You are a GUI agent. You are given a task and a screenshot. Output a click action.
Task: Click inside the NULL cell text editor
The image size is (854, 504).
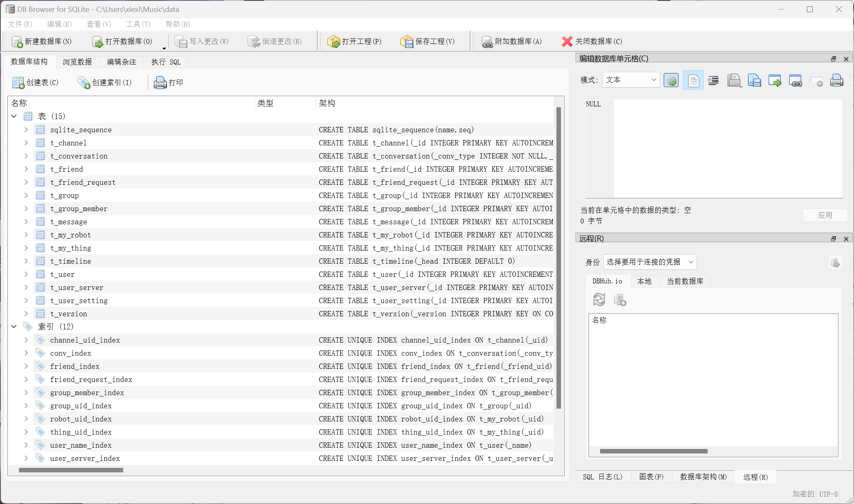[728, 148]
